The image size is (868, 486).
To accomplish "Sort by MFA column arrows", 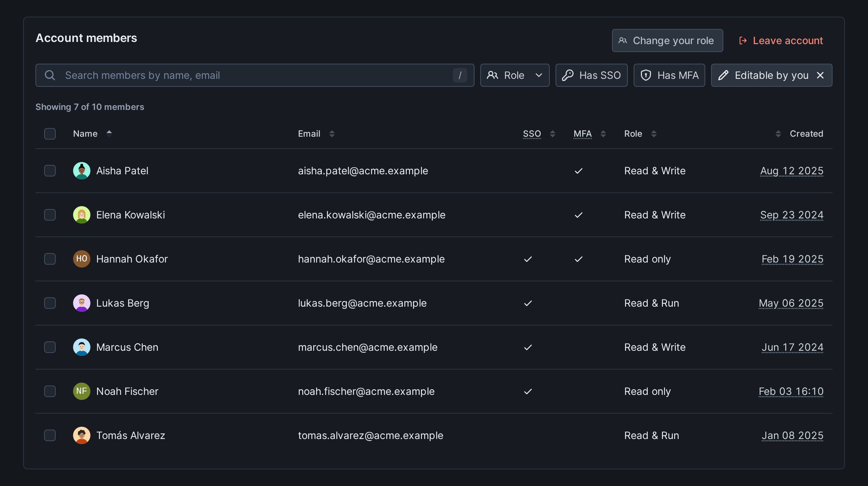I will click(603, 134).
